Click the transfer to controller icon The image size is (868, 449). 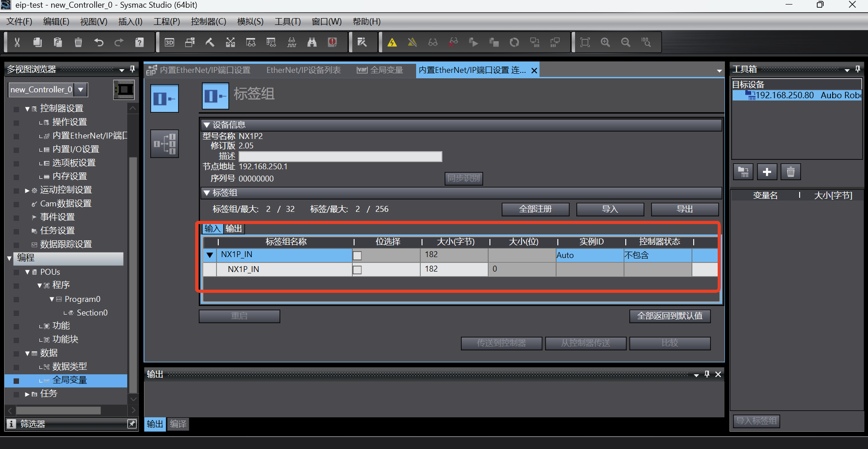pos(535,43)
